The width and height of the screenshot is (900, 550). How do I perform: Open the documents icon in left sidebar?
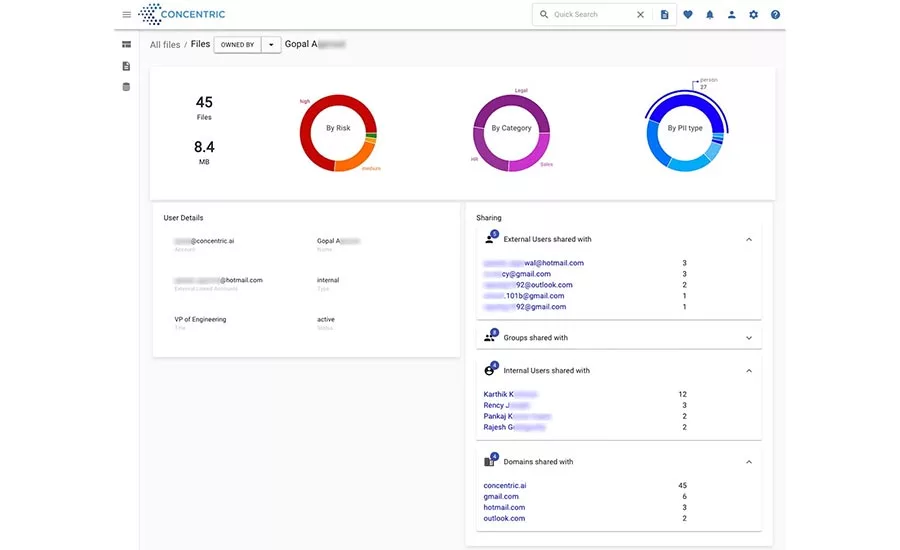click(126, 66)
